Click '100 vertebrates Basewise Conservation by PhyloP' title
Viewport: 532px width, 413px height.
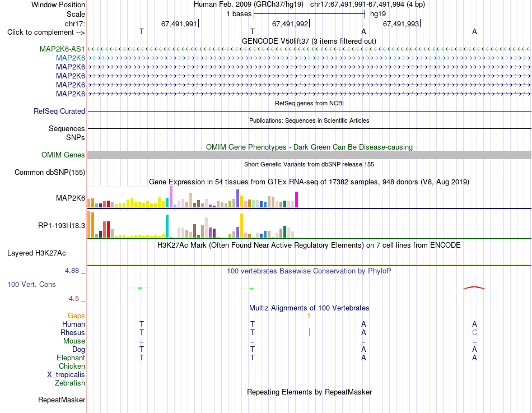coord(309,271)
